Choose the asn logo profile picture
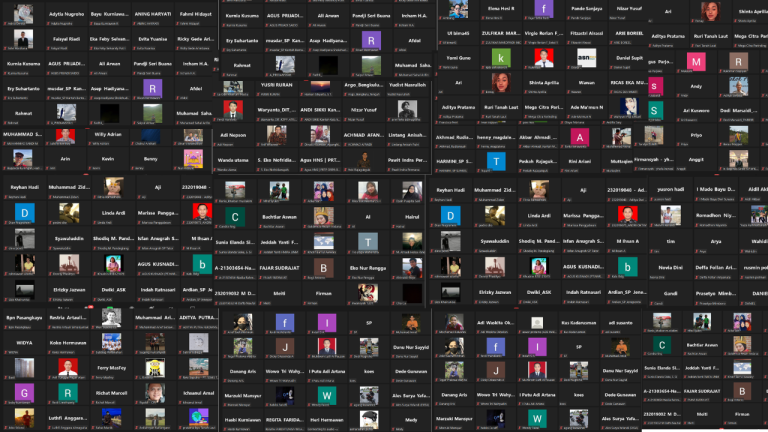This screenshot has height=432, width=768. (x=587, y=59)
